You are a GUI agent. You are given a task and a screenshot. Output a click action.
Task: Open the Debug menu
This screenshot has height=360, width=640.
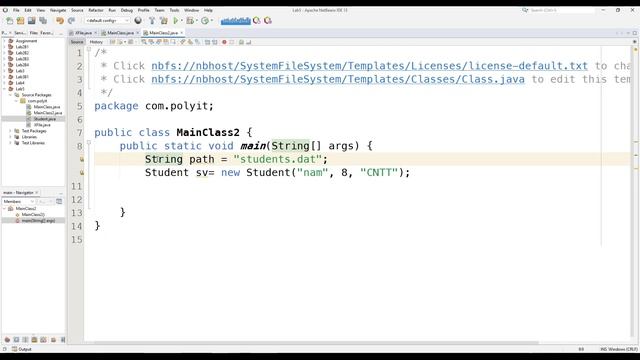point(127,10)
